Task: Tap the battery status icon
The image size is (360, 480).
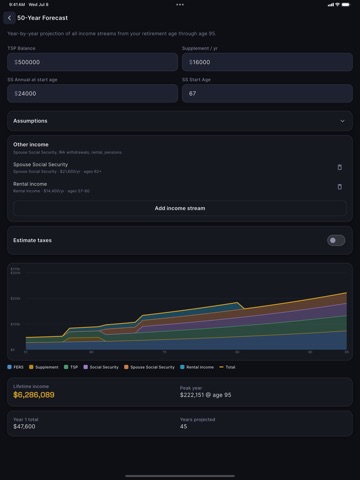Action: click(x=346, y=5)
